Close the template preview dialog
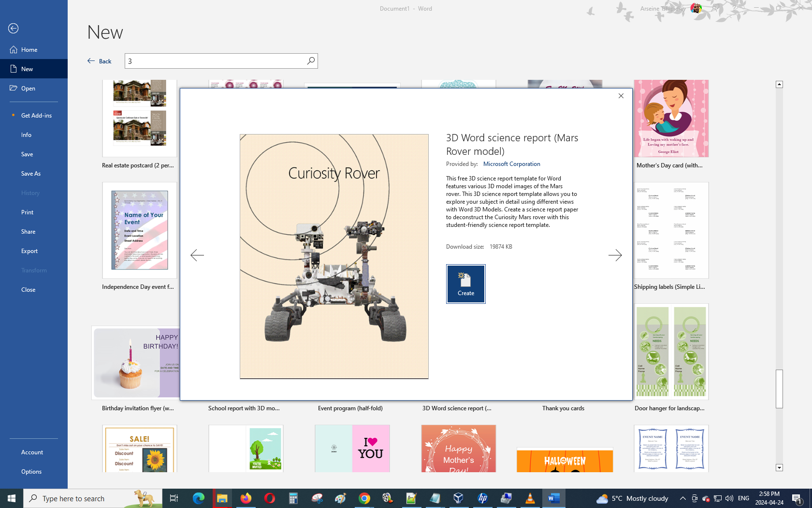This screenshot has width=812, height=508. (621, 96)
